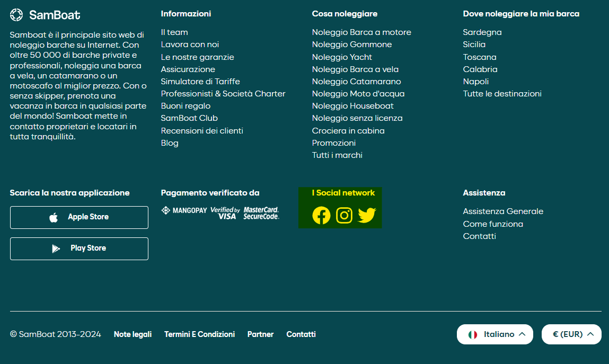Open the Facebook social icon

(x=321, y=215)
